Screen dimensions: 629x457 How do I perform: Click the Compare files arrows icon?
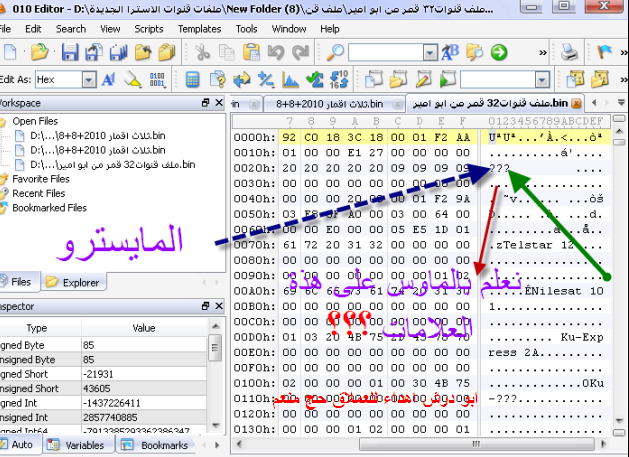[241, 80]
